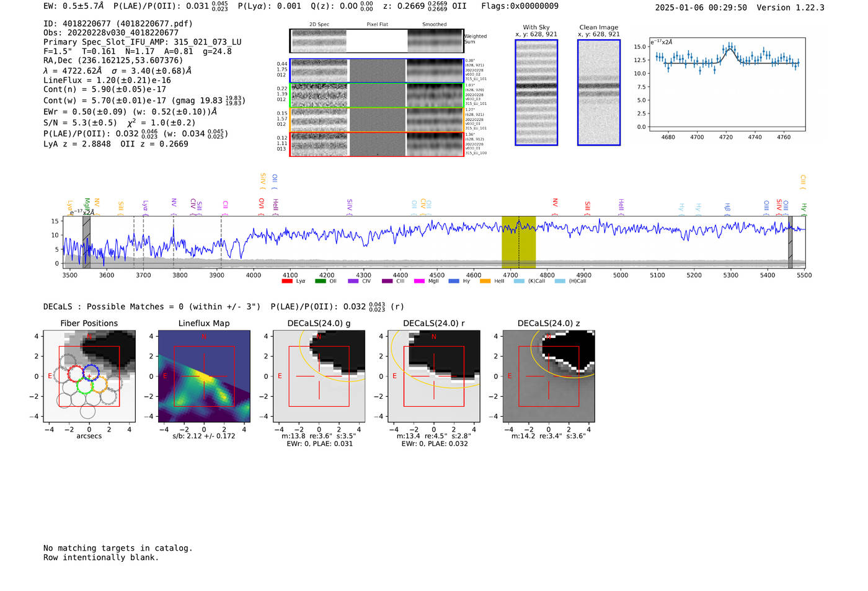
Task: Click the Gaussian line-fit plot near 4720 Å
Action: point(727,84)
